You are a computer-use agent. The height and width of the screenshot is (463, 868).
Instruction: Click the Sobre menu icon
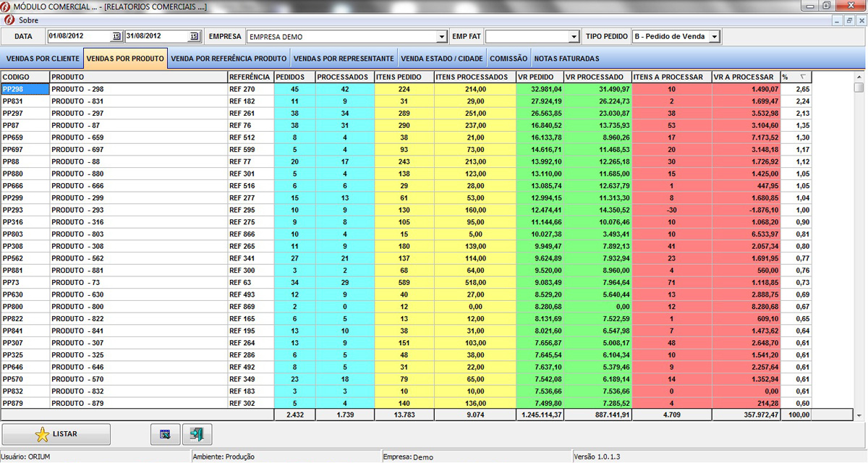[8, 20]
